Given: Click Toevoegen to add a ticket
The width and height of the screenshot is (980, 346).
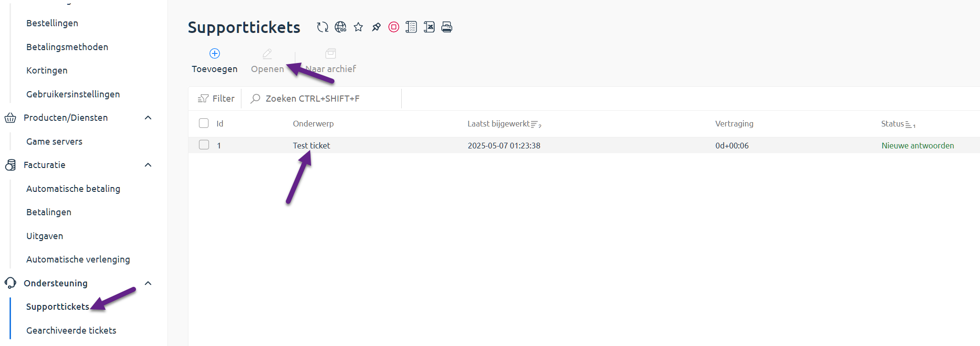Looking at the screenshot, I should coord(215,61).
